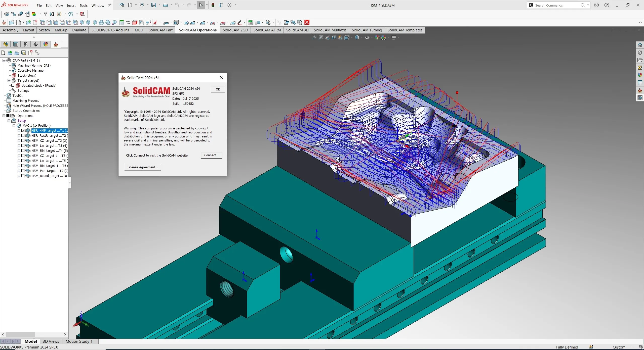Viewport: 644px width, 350px height.
Task: Switch to the SolidCAM Turning tab
Action: coord(367,30)
